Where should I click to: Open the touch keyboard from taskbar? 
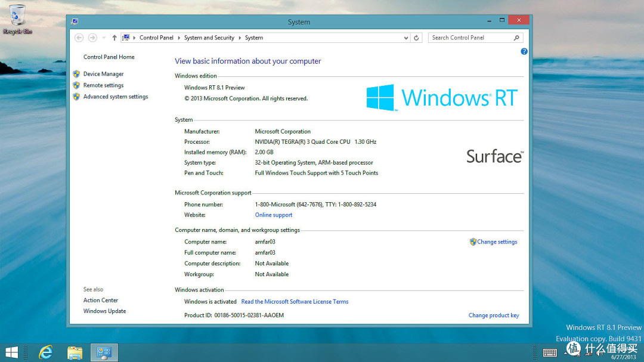(x=550, y=352)
